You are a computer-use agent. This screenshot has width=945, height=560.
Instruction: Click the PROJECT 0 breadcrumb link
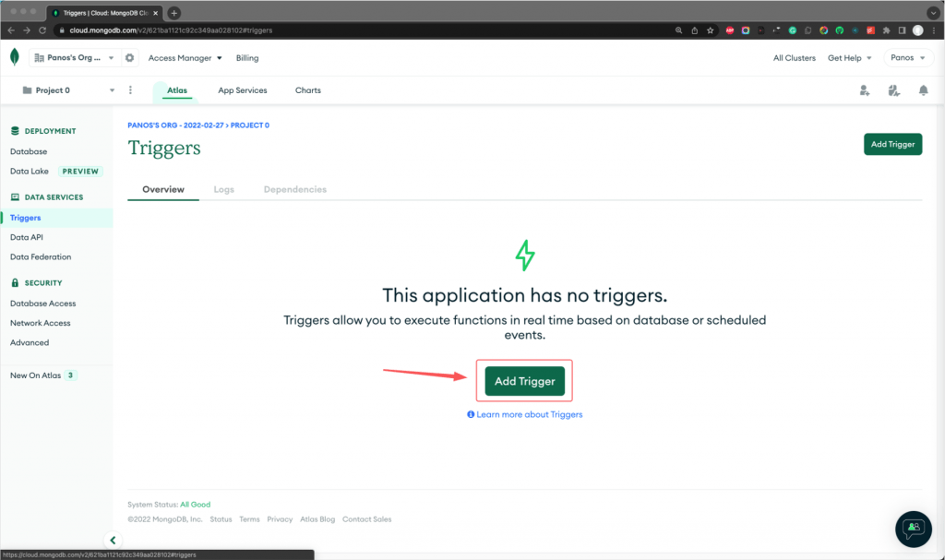[x=250, y=125]
